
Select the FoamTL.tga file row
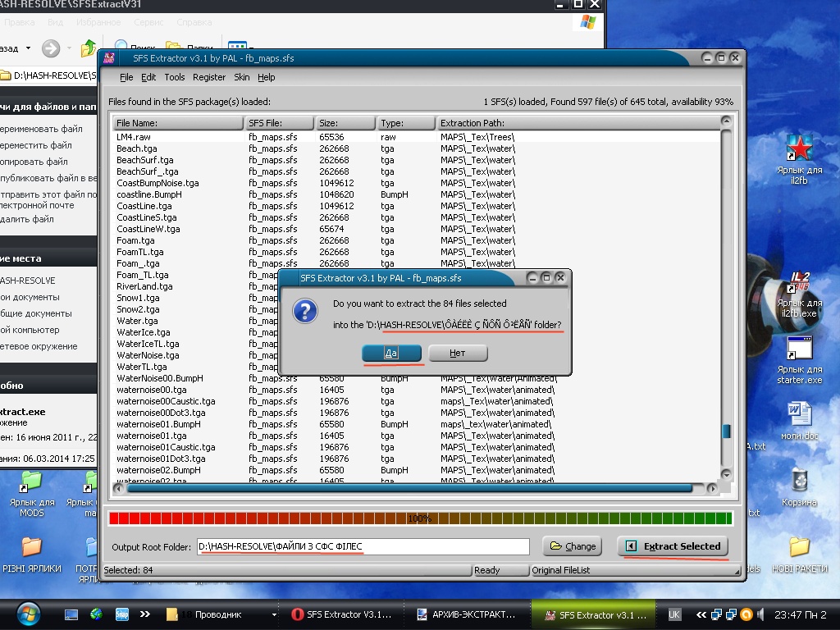[417, 252]
